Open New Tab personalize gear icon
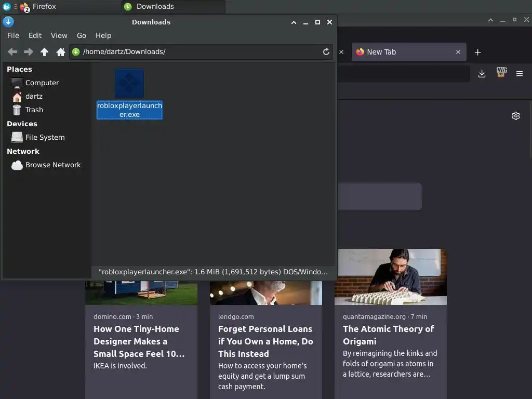This screenshot has height=399, width=532. pos(516,116)
